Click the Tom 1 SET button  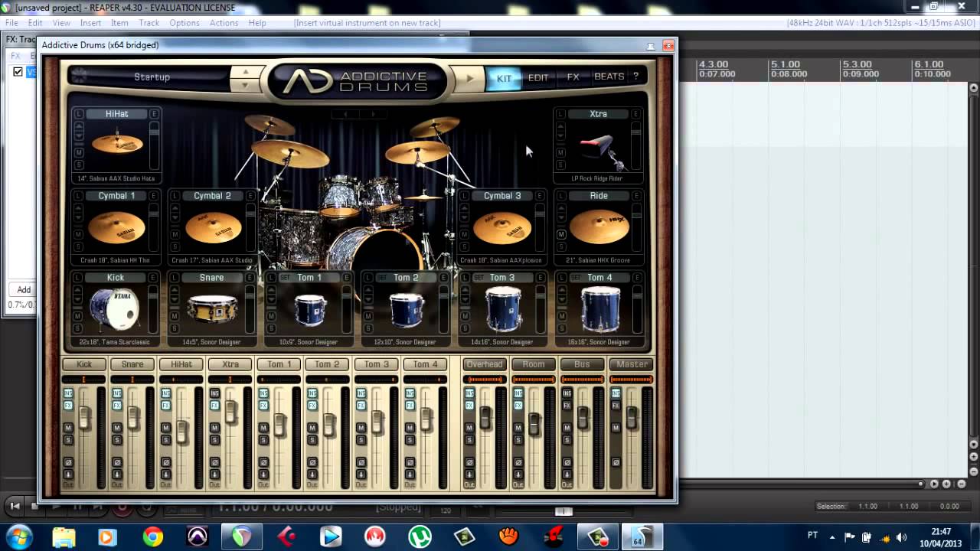(x=286, y=278)
